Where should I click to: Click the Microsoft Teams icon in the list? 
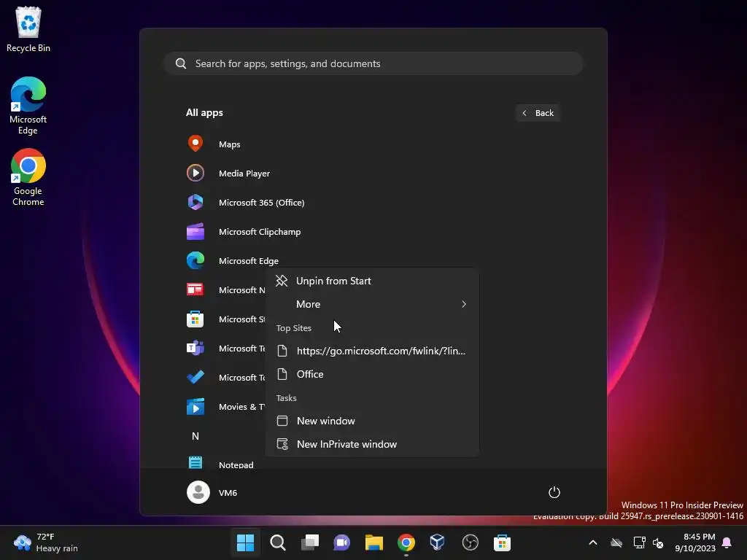196,348
